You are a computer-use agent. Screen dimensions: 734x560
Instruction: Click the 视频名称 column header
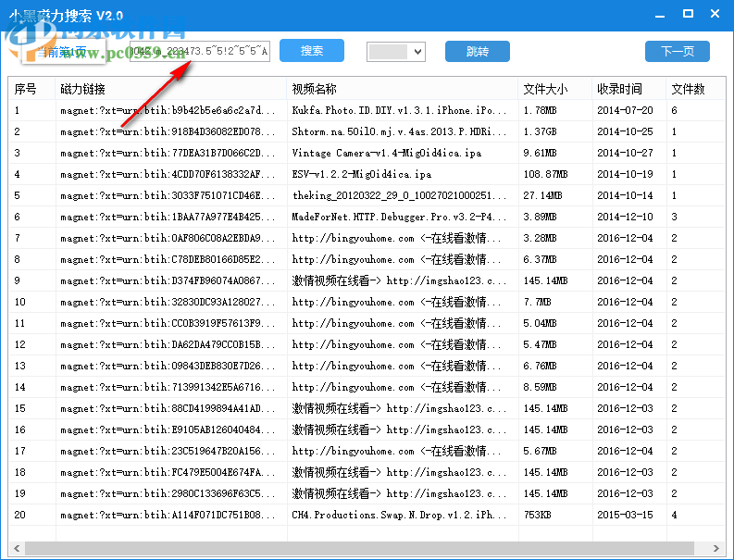pyautogui.click(x=402, y=89)
